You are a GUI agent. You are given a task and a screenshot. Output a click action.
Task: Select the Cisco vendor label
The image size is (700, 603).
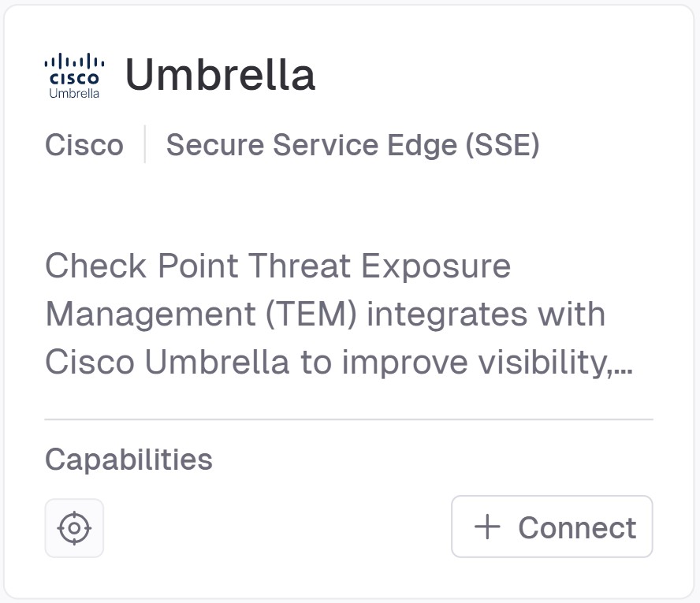point(84,145)
